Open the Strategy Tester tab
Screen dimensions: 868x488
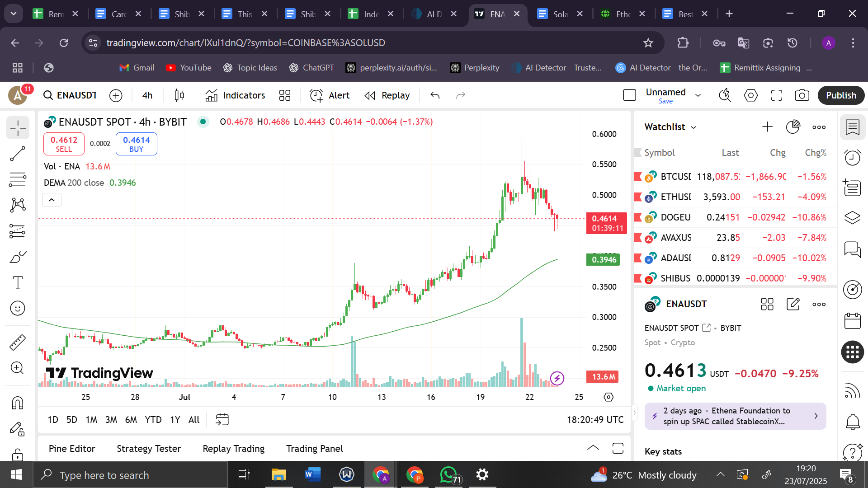(149, 449)
